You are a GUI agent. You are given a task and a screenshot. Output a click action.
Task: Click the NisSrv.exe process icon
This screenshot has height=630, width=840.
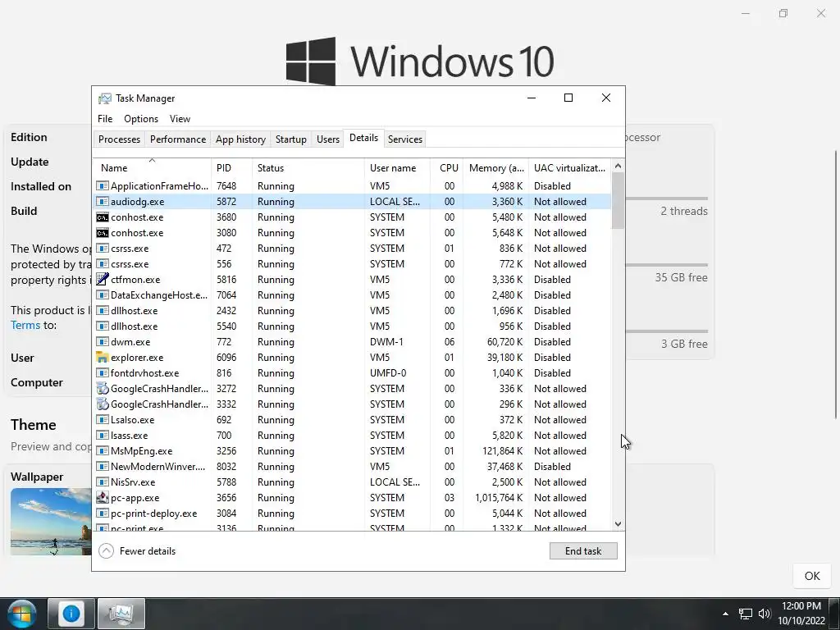click(x=102, y=482)
